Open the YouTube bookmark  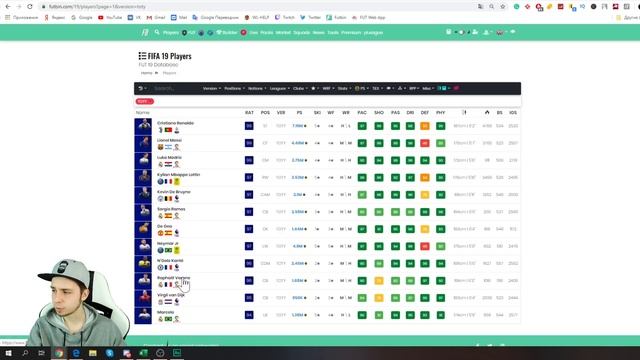(x=110, y=18)
